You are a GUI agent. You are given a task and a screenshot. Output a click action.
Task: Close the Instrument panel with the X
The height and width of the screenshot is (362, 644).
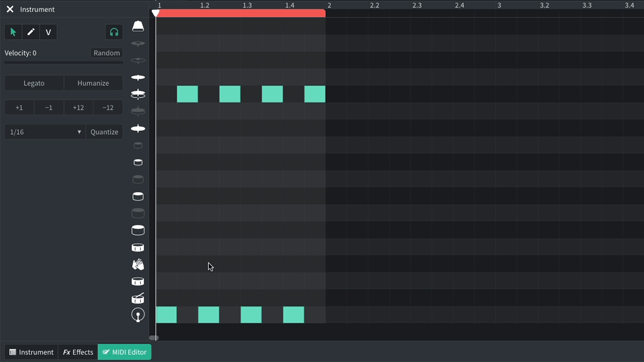9,9
